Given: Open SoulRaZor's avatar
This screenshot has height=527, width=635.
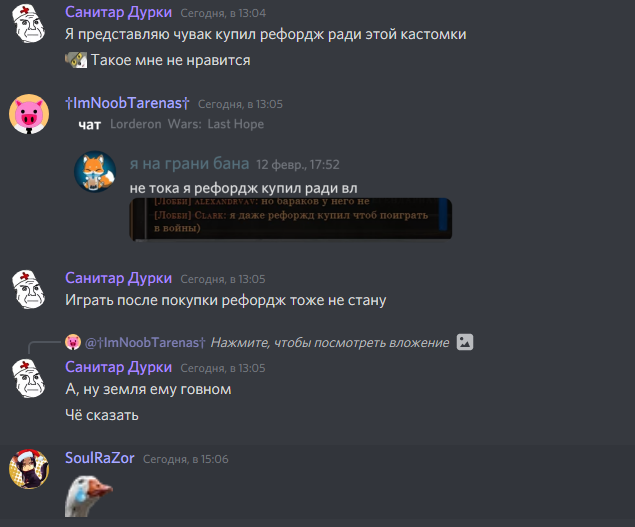Looking at the screenshot, I should click(29, 469).
